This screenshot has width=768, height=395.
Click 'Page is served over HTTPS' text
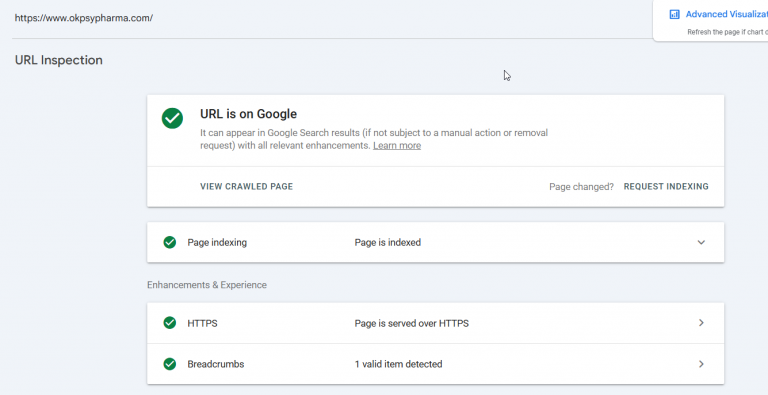(x=411, y=323)
